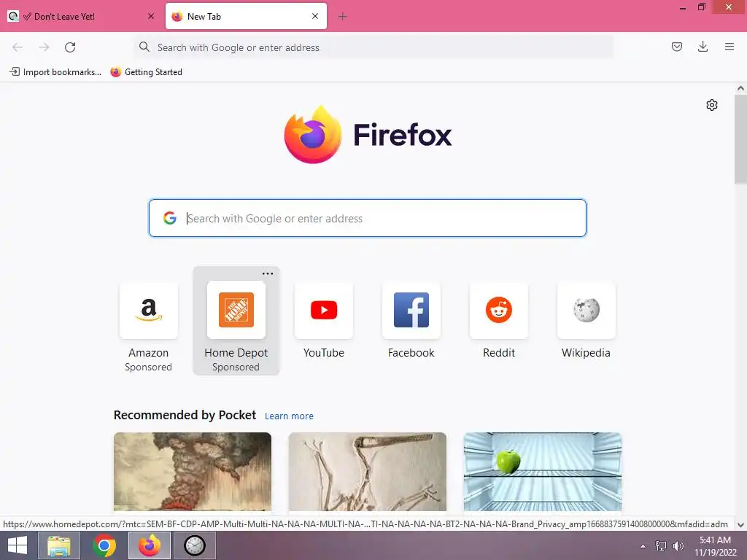Click magnifier icon in address bar
The width and height of the screenshot is (747, 560).
click(x=144, y=47)
